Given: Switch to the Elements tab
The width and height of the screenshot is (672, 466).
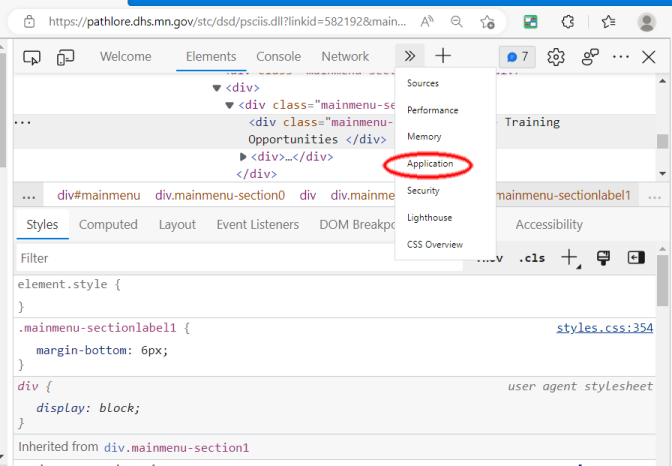Looking at the screenshot, I should (211, 57).
